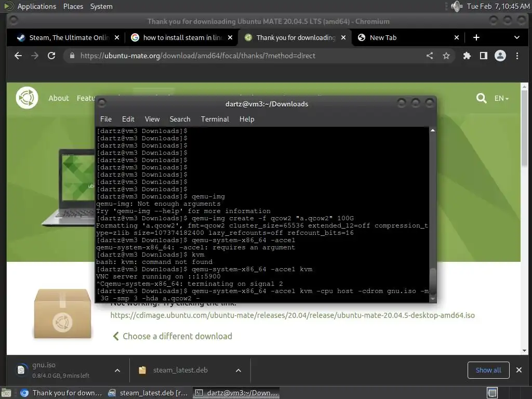
Task: Open the website search magnifier
Action: (481, 98)
